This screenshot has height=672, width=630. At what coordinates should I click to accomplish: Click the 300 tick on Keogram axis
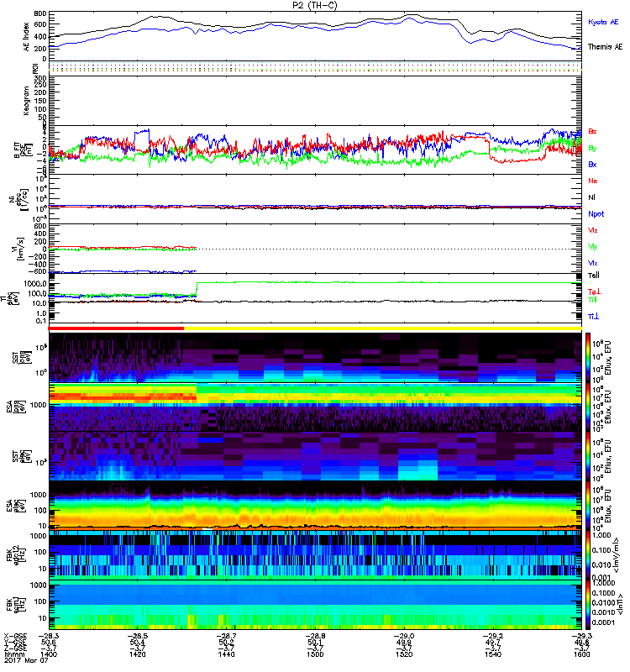(x=40, y=78)
